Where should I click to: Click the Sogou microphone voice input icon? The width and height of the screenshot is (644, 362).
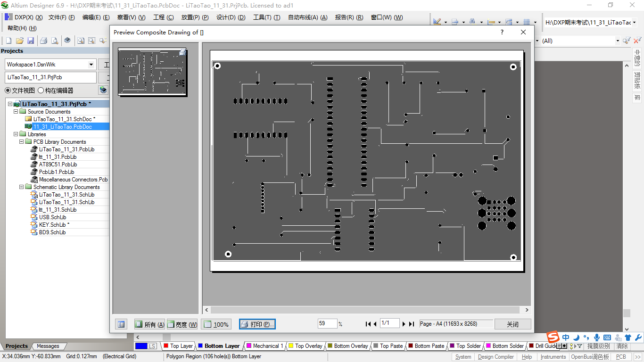pos(596,337)
